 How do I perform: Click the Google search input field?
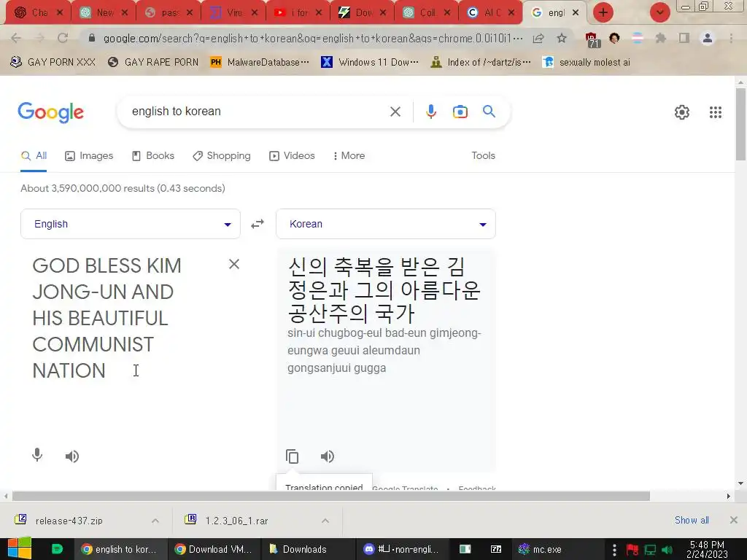[258, 112]
